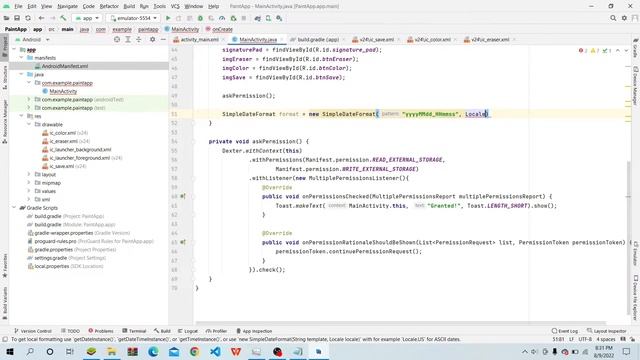Click the '4 spaces' indent status entry
Image resolution: width=640 pixels, height=360 pixels.
coord(606,339)
